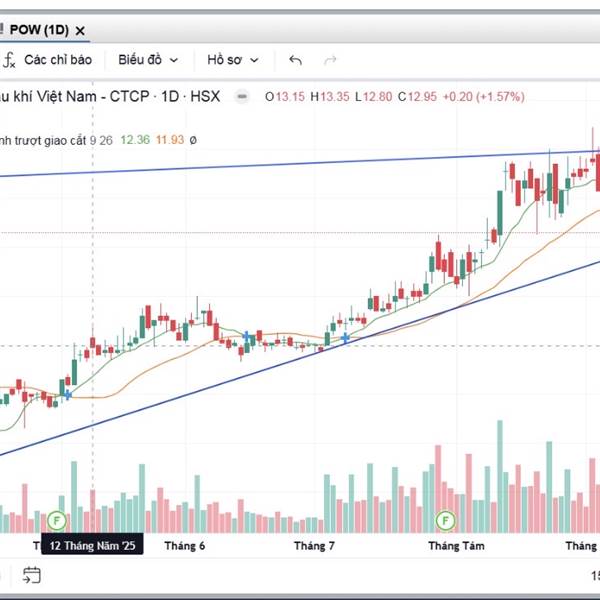
Task: Toggle the collapse circle beside HSX legend
Action: [241, 97]
